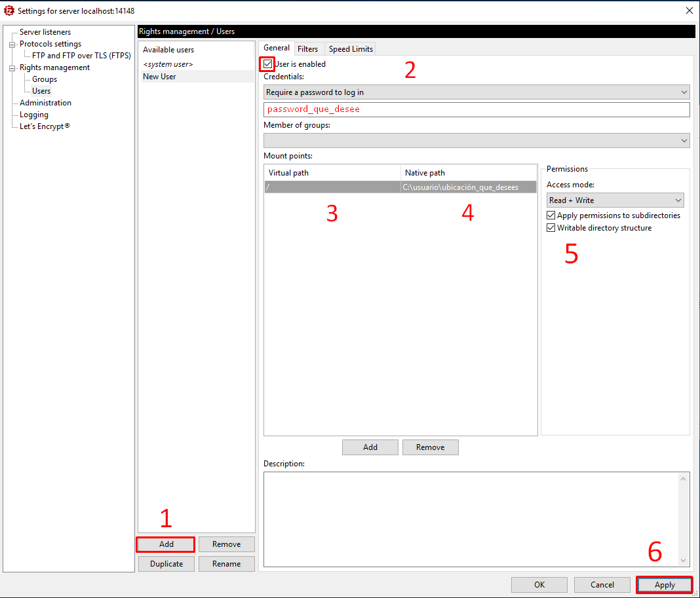700x598 pixels.
Task: Open the "Member of groups" dropdown
Action: click(x=476, y=140)
